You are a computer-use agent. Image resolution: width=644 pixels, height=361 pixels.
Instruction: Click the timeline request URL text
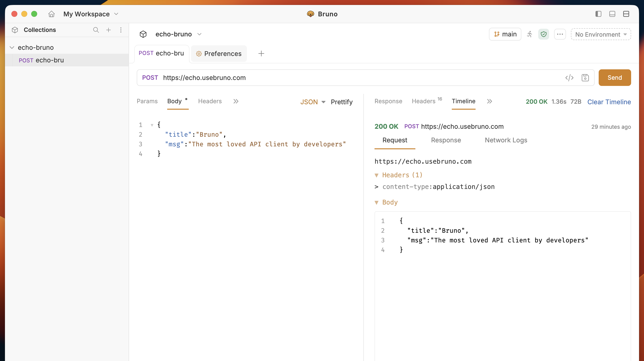point(423,162)
